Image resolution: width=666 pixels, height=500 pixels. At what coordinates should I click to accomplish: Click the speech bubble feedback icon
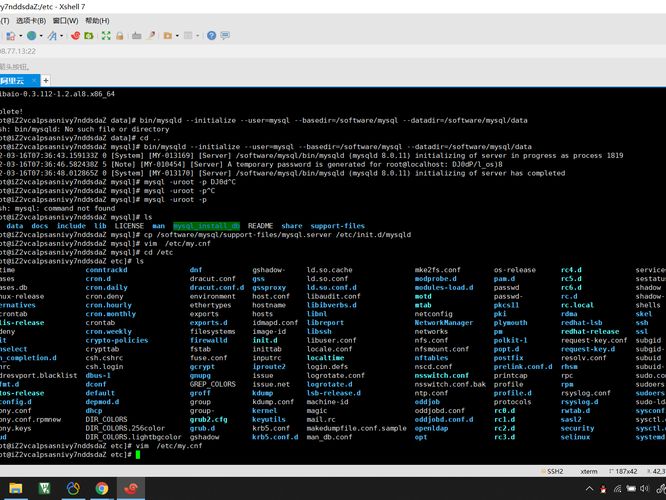(x=225, y=35)
